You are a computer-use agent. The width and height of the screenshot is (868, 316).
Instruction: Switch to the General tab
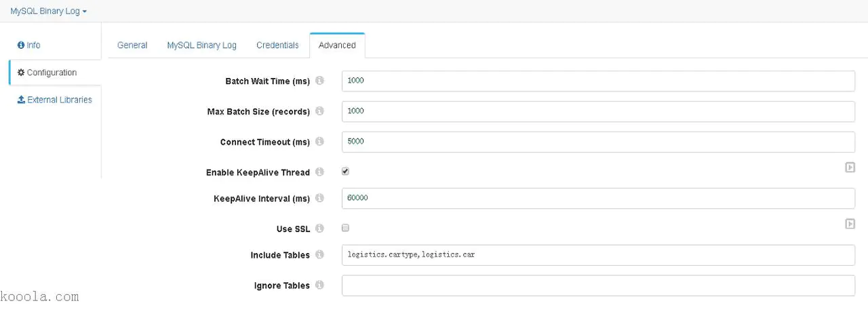click(132, 45)
